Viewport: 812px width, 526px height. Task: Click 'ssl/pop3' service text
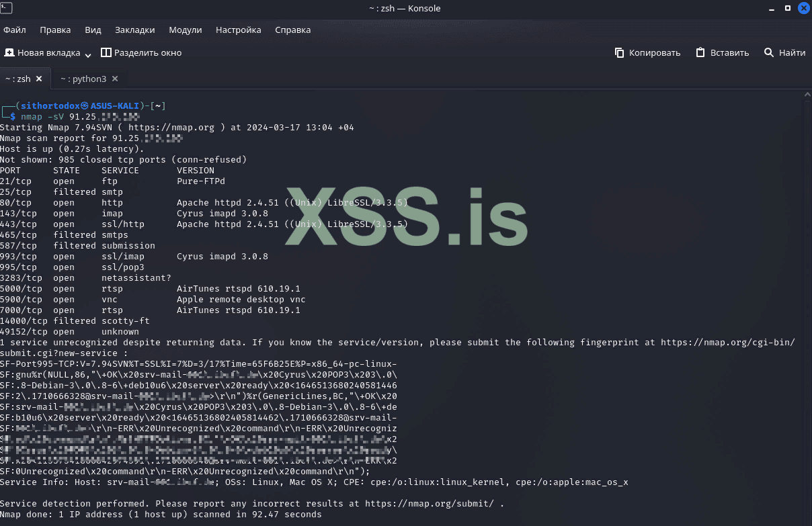click(123, 267)
